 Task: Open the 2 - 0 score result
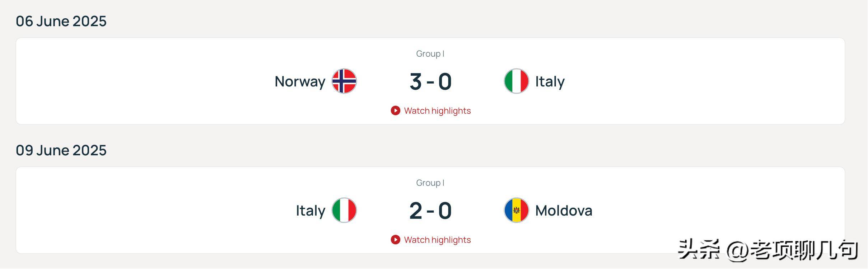click(x=430, y=211)
